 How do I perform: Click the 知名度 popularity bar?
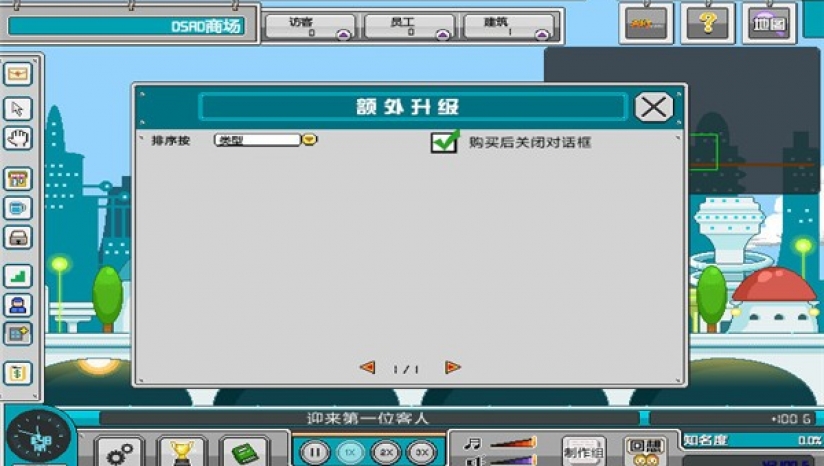point(752,440)
